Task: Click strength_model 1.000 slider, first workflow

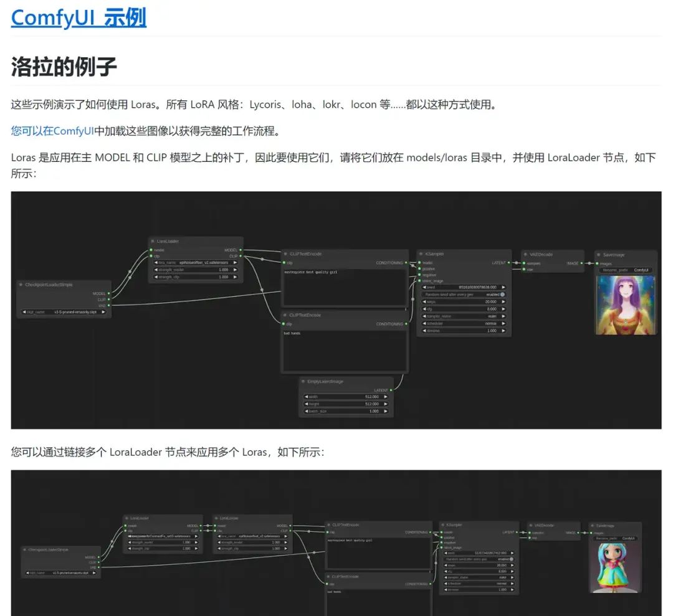Action: [196, 270]
